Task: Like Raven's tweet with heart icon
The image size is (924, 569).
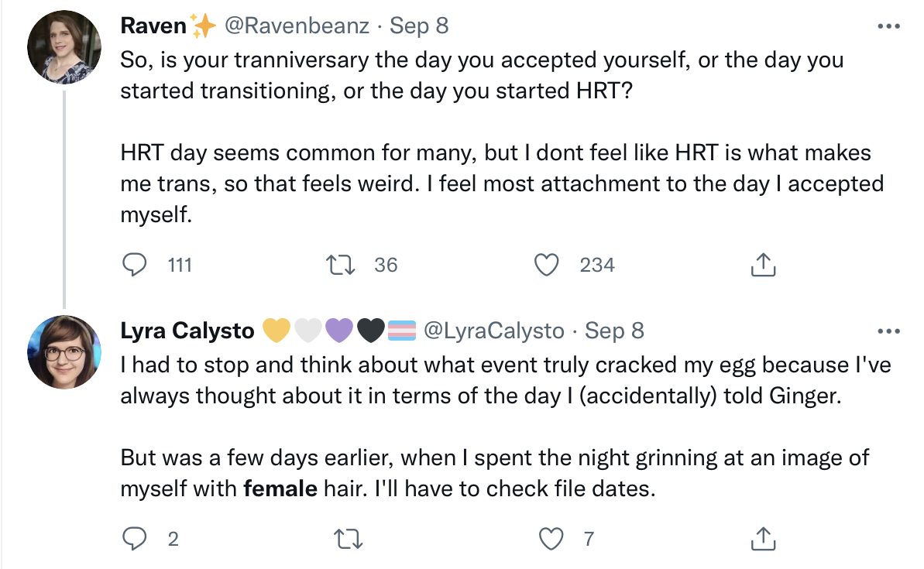Action: coord(546,265)
